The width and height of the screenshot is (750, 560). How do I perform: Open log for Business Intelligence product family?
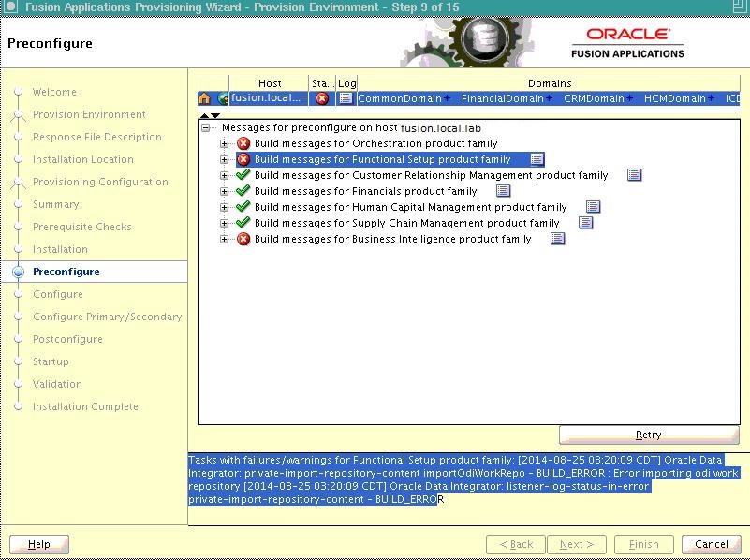click(x=557, y=238)
